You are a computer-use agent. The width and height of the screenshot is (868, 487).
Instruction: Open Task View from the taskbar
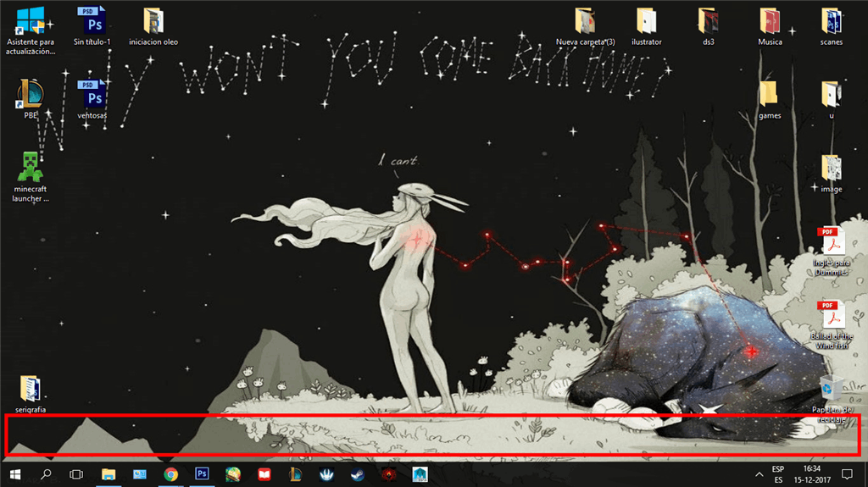coord(76,474)
